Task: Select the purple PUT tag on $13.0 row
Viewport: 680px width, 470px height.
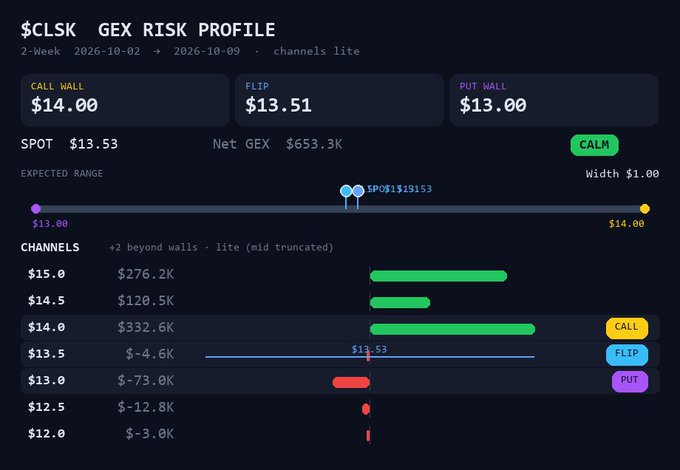Action: (630, 381)
